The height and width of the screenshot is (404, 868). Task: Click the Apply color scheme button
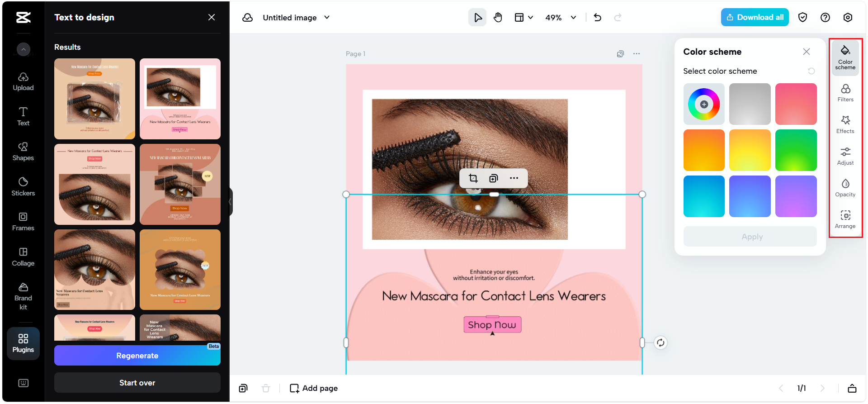pyautogui.click(x=750, y=237)
